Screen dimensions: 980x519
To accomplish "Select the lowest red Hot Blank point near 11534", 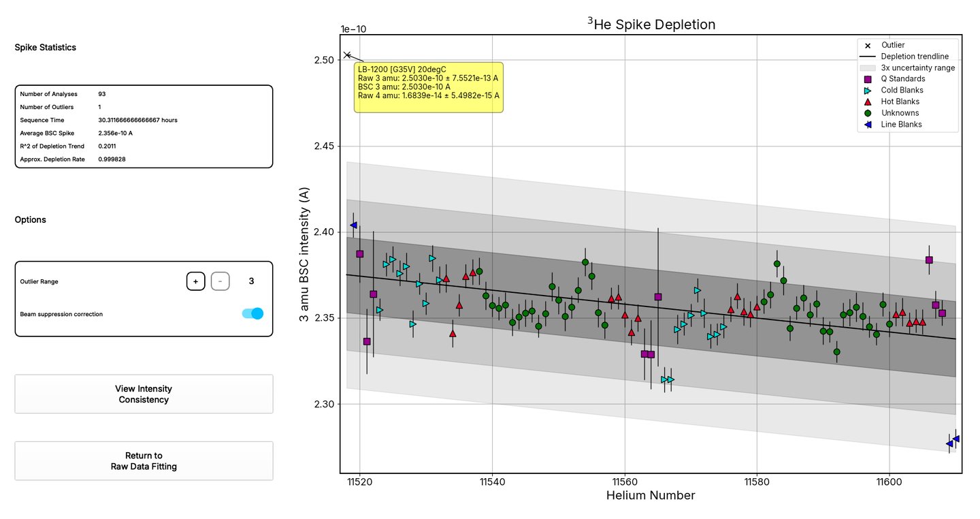I will click(453, 333).
